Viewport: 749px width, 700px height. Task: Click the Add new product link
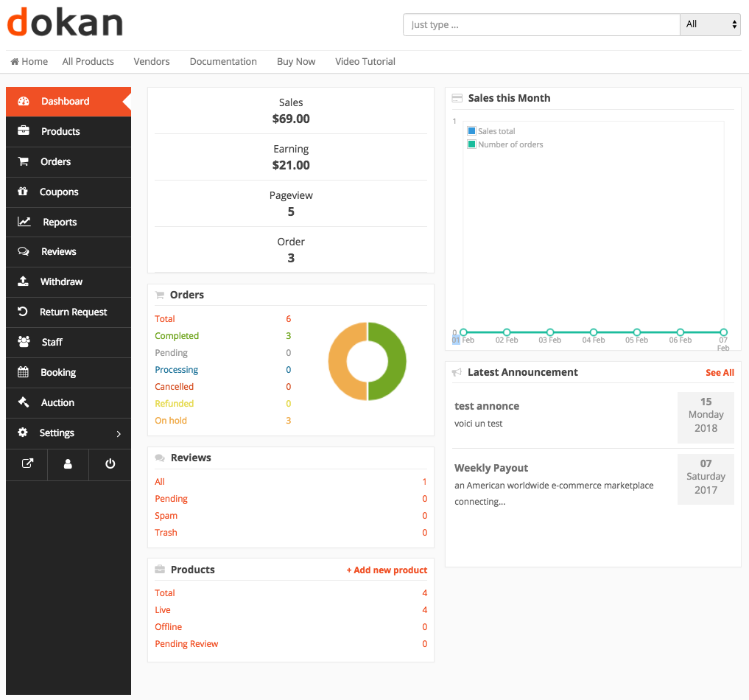[x=387, y=570]
